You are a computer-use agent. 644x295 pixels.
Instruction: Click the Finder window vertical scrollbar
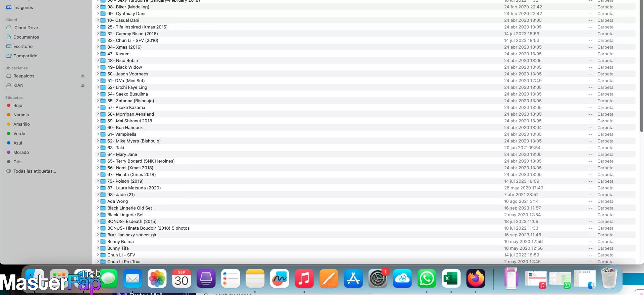pos(641,65)
